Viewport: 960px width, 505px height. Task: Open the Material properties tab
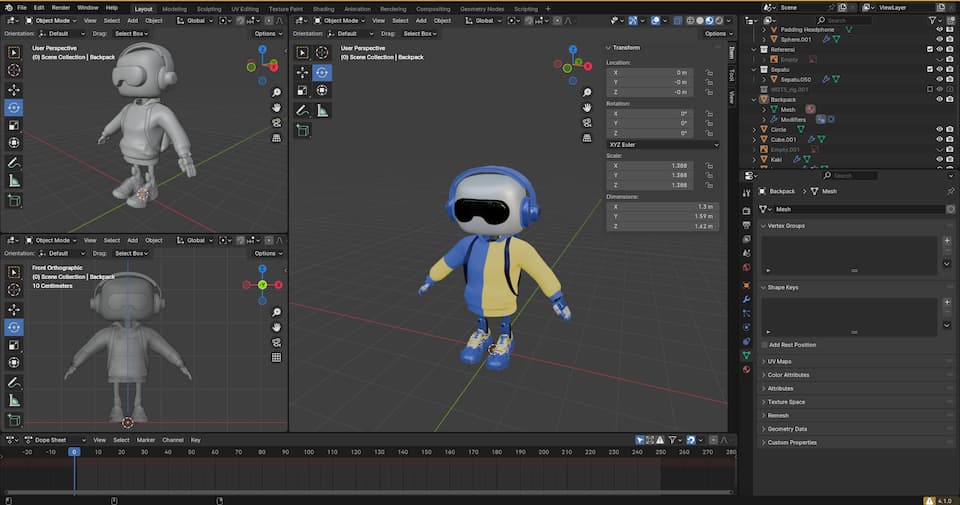pyautogui.click(x=746, y=369)
